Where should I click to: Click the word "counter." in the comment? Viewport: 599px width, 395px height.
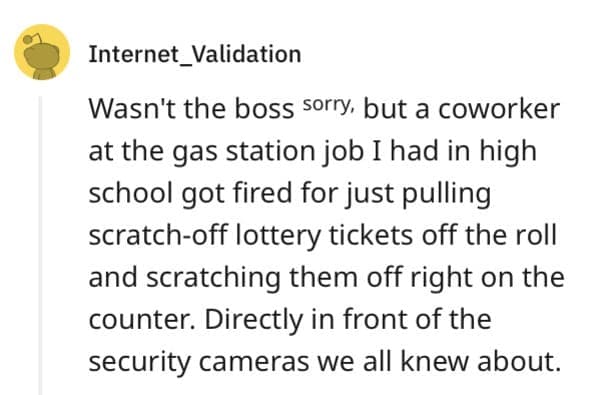(142, 319)
